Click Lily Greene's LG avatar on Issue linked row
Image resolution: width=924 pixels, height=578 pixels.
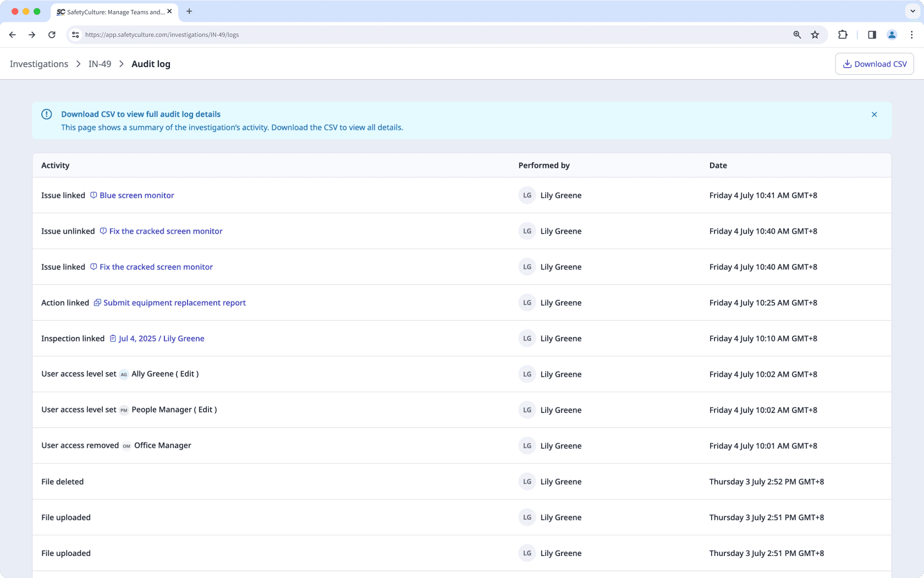coord(526,195)
